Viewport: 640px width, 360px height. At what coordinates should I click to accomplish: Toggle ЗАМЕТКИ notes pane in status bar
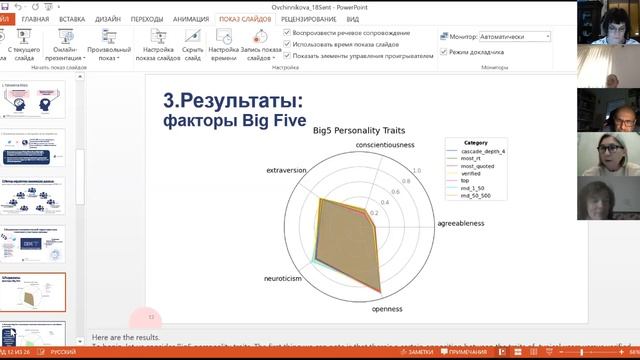tap(417, 352)
